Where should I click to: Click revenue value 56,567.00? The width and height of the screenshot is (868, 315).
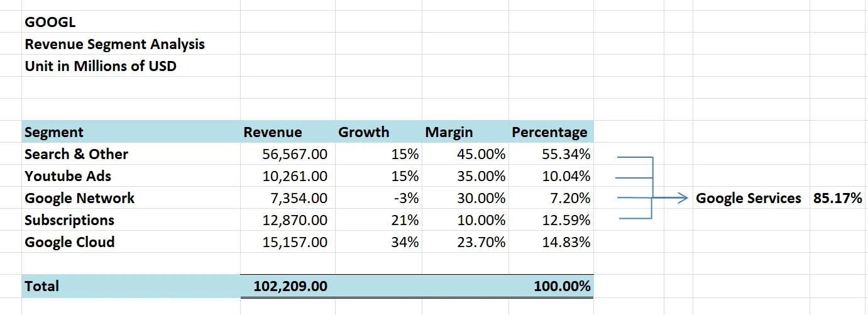pos(287,154)
